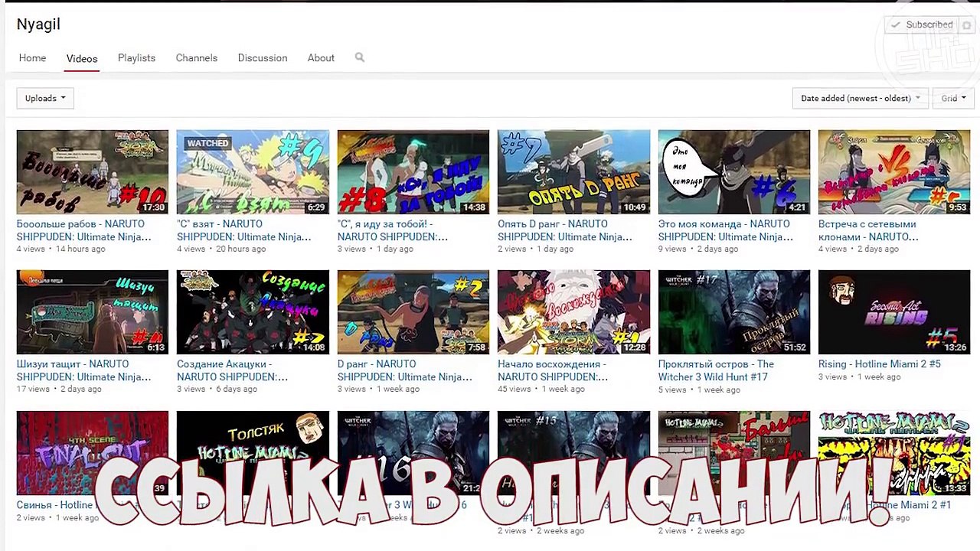Click "3 views • 1 day ago" text
The width and height of the screenshot is (980, 551).
point(375,249)
